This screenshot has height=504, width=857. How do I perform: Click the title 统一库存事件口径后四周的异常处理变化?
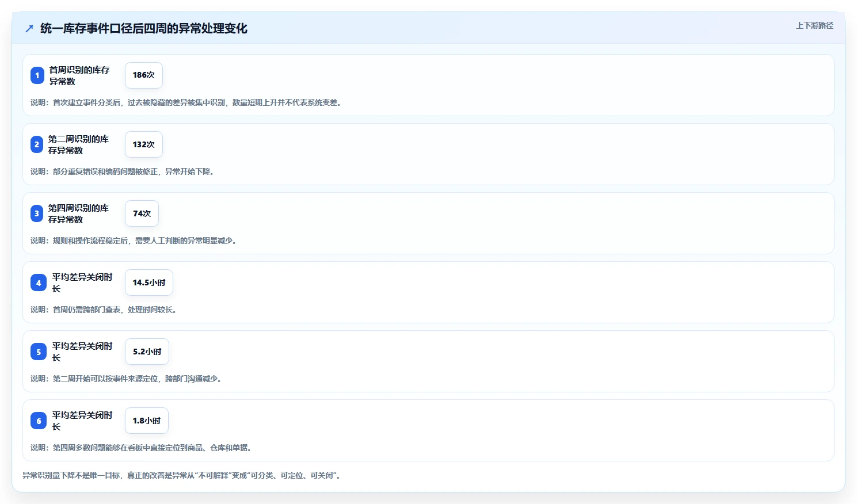144,29
